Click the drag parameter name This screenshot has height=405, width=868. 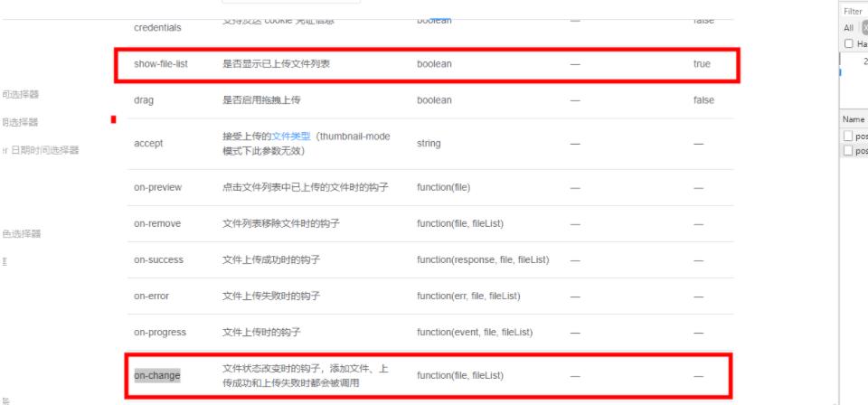(x=144, y=100)
